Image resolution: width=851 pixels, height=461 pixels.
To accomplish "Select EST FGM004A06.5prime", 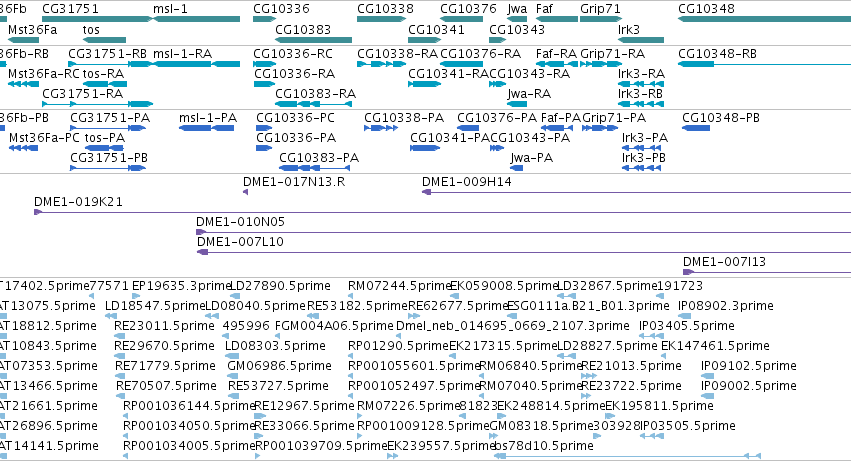I will [334, 326].
